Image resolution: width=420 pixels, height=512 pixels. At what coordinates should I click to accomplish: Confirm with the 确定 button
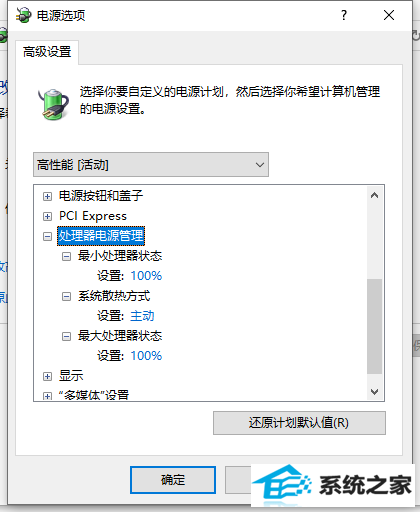(x=173, y=480)
